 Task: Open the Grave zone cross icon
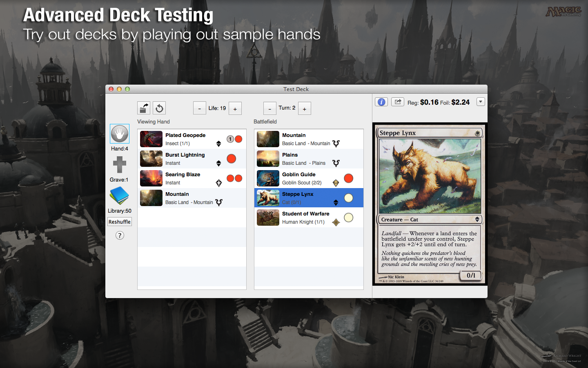[x=120, y=165]
